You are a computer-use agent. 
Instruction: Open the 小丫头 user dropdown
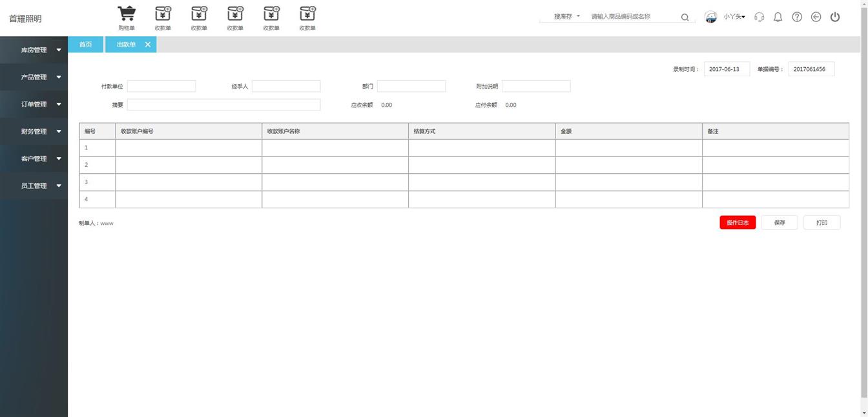pyautogui.click(x=734, y=17)
